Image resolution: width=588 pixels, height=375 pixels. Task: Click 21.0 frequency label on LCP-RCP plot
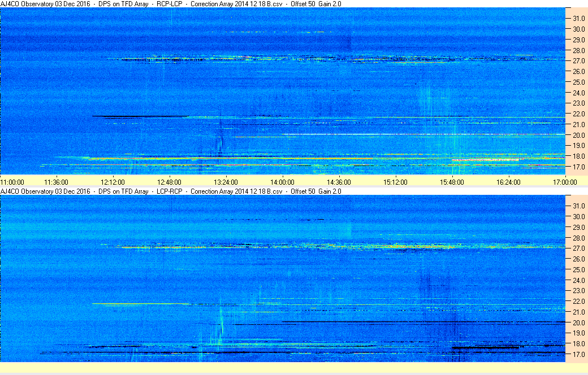click(578, 312)
